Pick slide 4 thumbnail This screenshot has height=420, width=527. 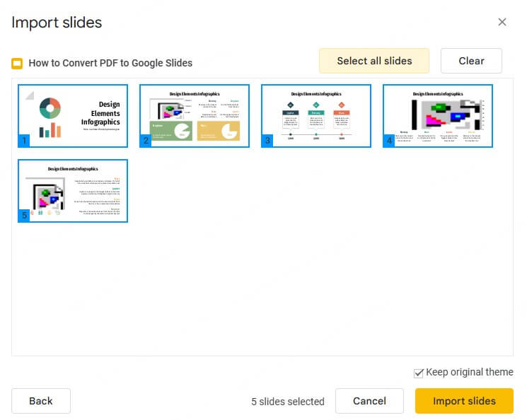click(x=438, y=115)
